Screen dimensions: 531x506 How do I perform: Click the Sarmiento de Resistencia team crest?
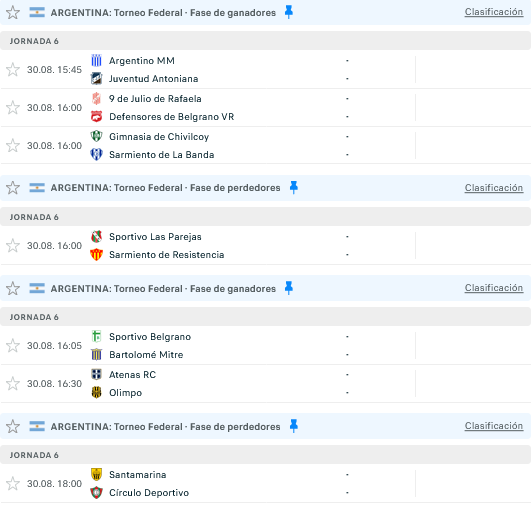[x=97, y=255]
